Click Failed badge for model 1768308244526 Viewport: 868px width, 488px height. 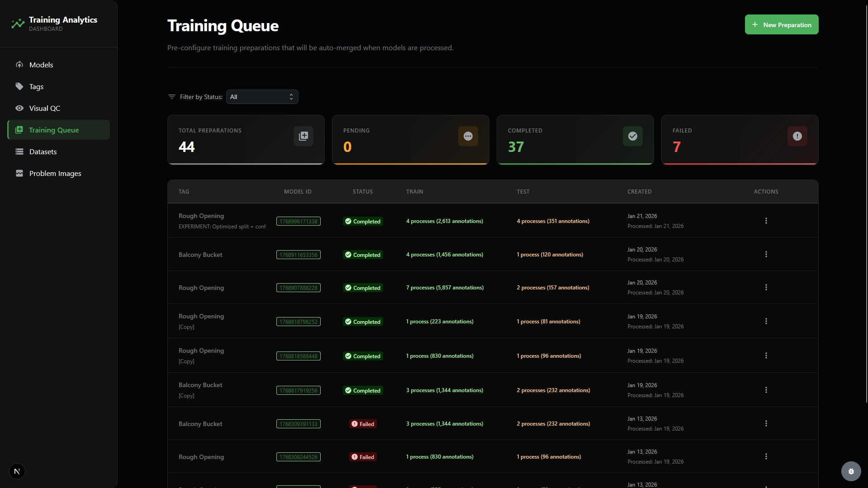[x=363, y=457]
